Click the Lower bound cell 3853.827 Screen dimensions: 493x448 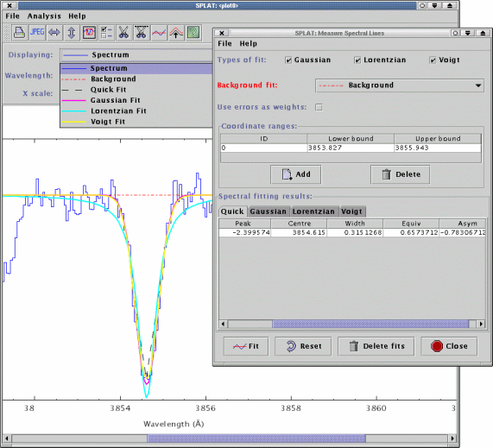(x=351, y=148)
